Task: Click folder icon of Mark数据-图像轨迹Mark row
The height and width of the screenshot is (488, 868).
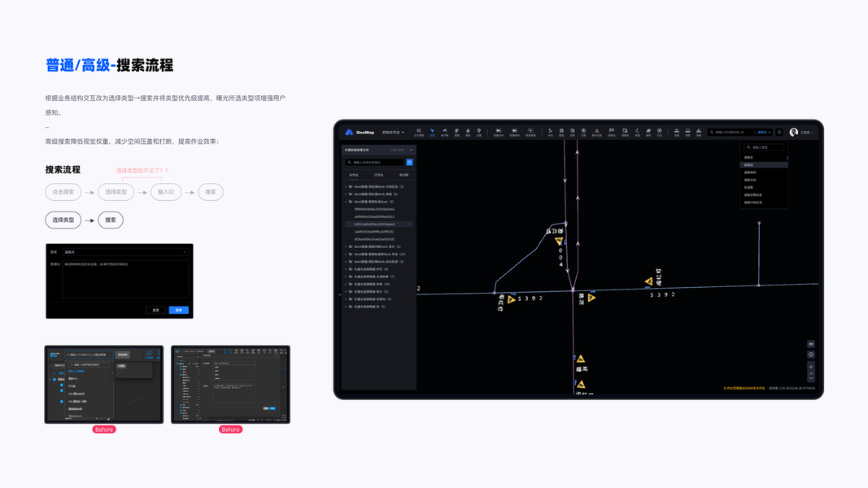Action: pos(351,202)
